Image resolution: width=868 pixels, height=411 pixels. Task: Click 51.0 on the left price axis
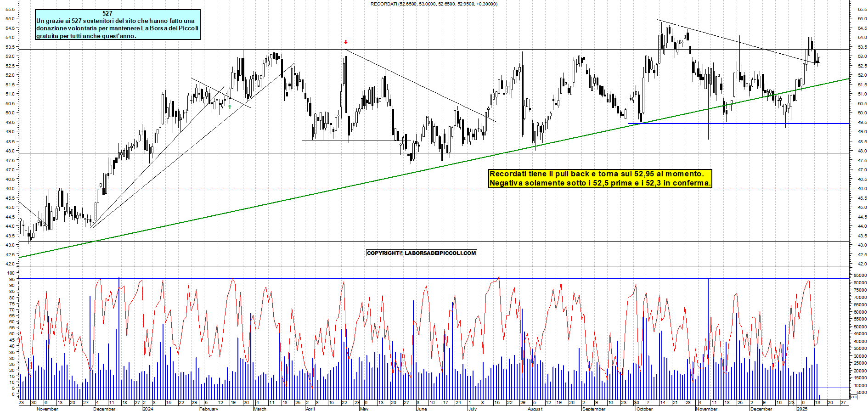11,94
